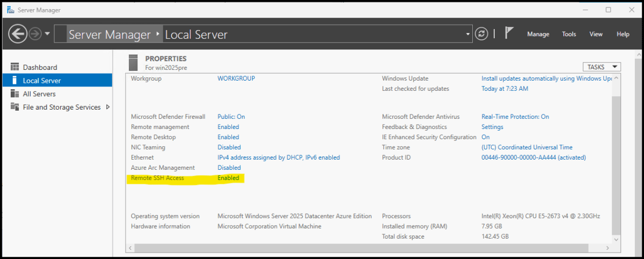This screenshot has height=259, width=644.
Task: Open the address bar dropdown arrow
Action: (468, 34)
